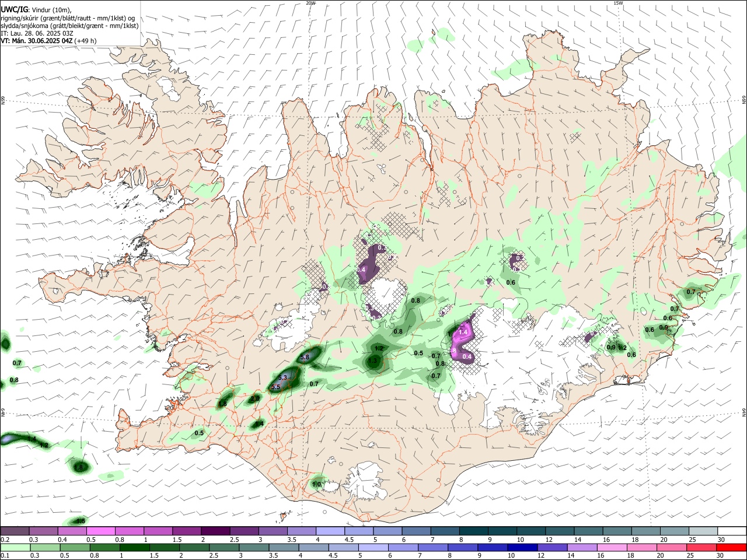Pick snow scale swatch between 0.2 and 0.3

coord(15,531)
